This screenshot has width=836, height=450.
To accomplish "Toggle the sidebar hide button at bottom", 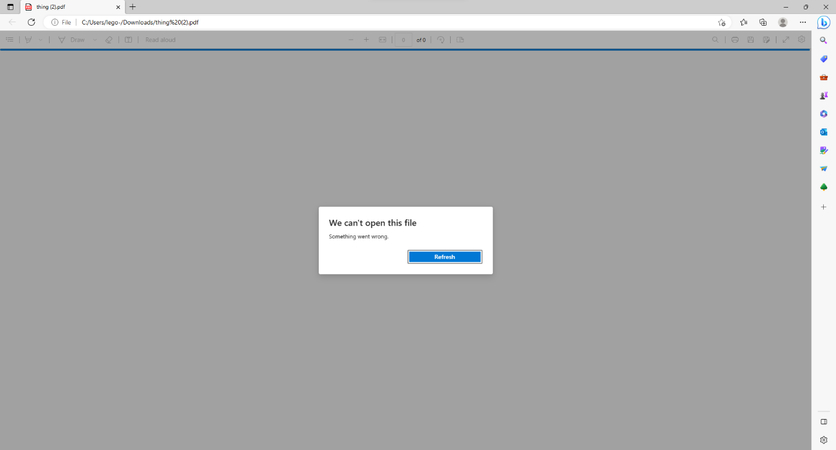I will tap(823, 422).
